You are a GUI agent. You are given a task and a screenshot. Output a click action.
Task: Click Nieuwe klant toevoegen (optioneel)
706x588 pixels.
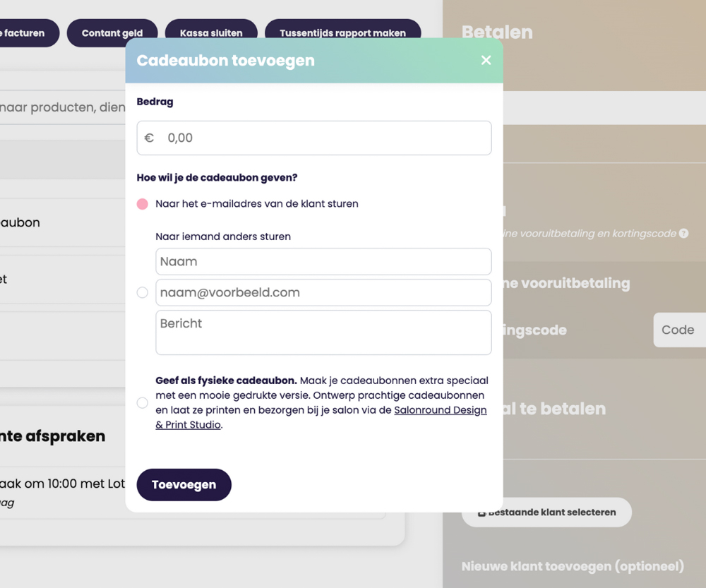(x=573, y=566)
